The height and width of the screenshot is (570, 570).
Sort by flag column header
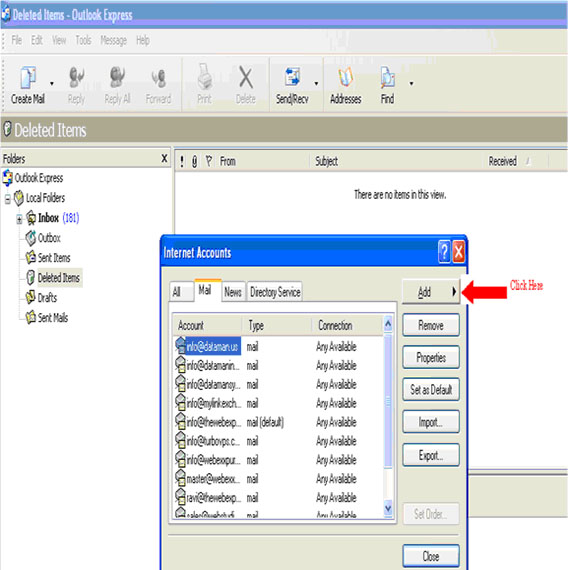(x=209, y=161)
